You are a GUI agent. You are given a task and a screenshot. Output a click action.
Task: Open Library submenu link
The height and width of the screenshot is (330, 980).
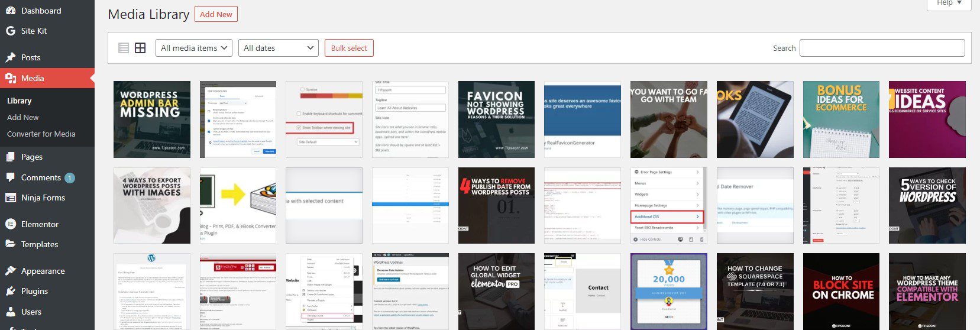coord(20,101)
